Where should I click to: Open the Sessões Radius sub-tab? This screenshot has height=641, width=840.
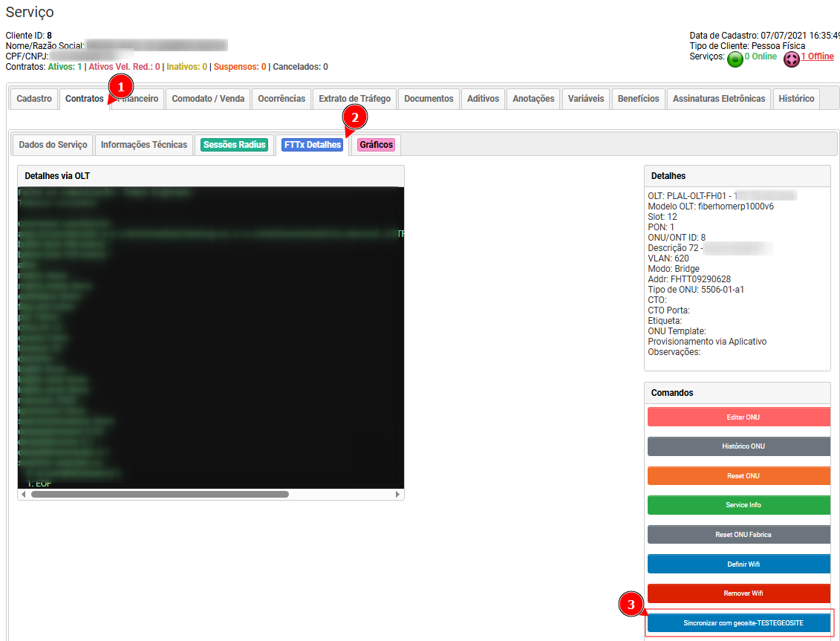pos(234,145)
